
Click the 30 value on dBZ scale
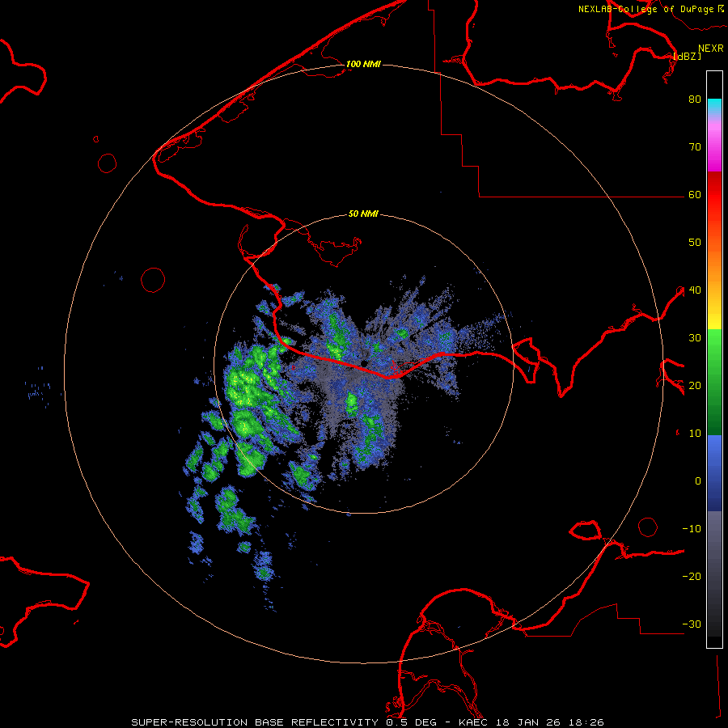[x=695, y=338]
